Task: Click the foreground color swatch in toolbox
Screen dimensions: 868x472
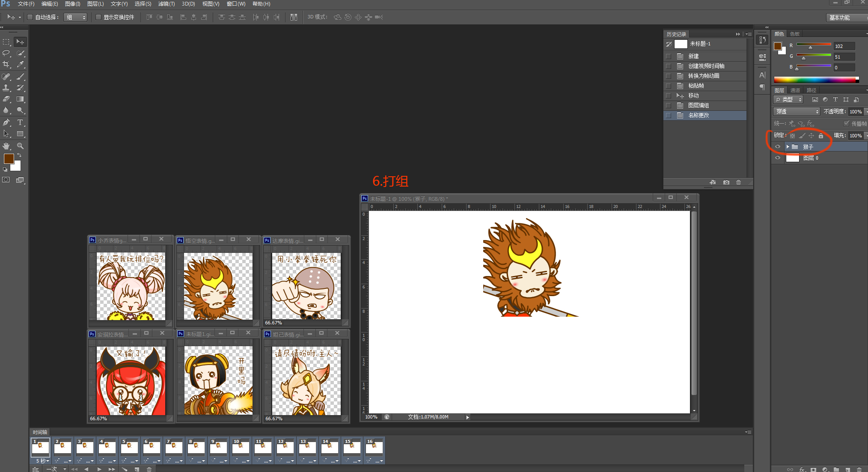Action: pos(9,159)
